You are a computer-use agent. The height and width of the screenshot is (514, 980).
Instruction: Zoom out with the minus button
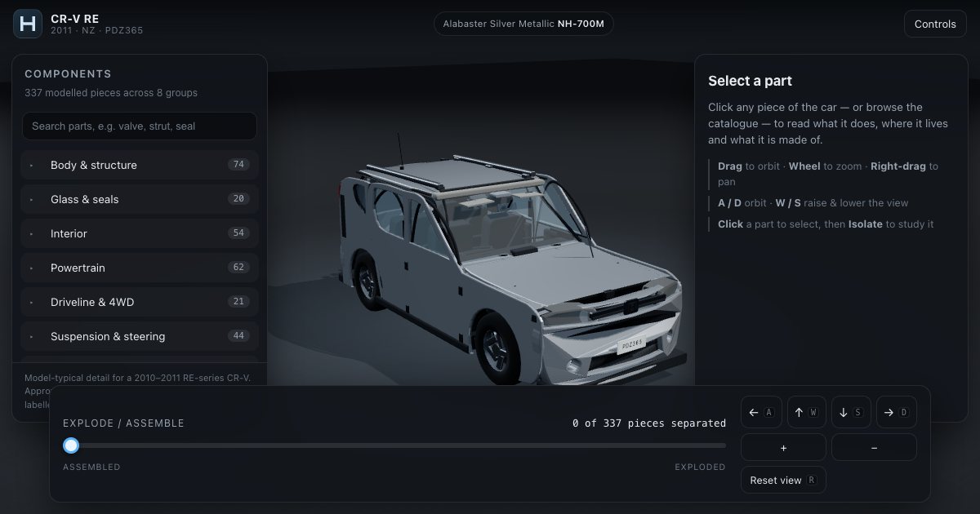click(874, 448)
